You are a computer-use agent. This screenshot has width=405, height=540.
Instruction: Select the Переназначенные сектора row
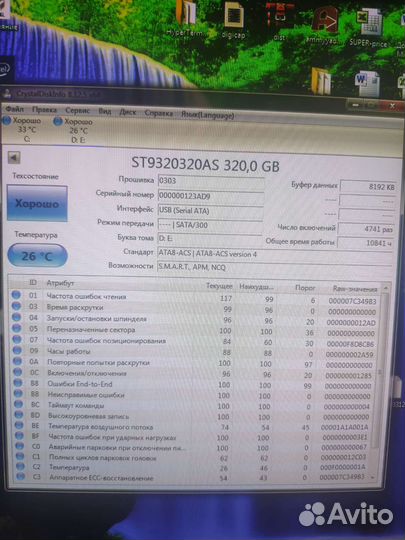coord(195,331)
